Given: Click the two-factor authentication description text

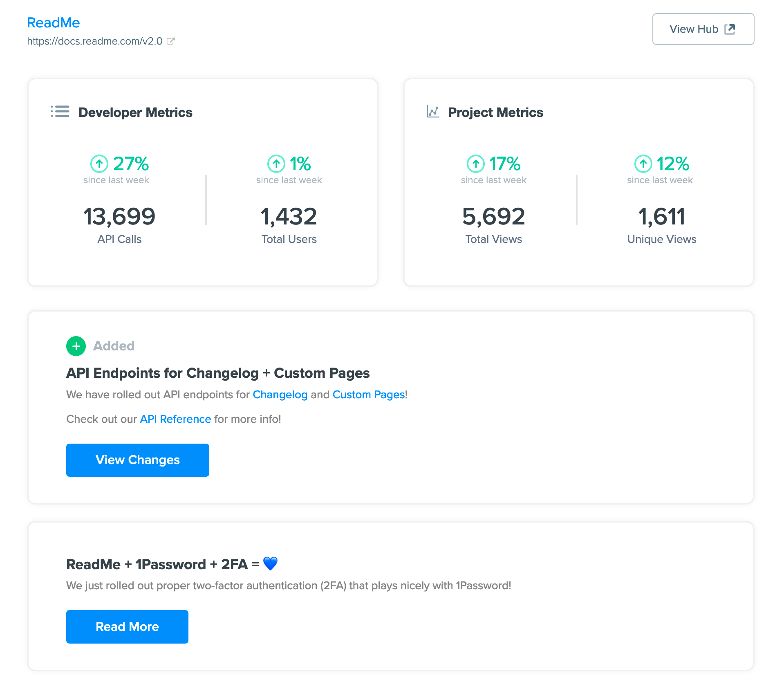Looking at the screenshot, I should [289, 586].
